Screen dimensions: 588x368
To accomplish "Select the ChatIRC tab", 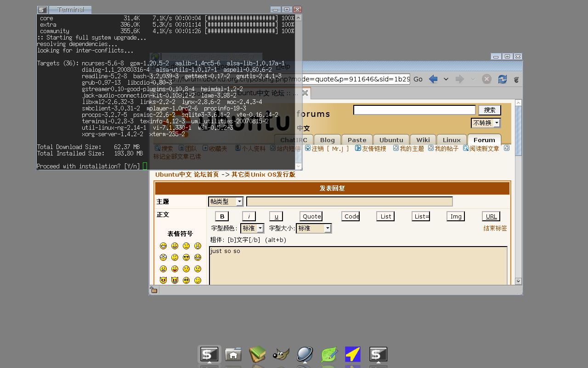I will click(294, 140).
